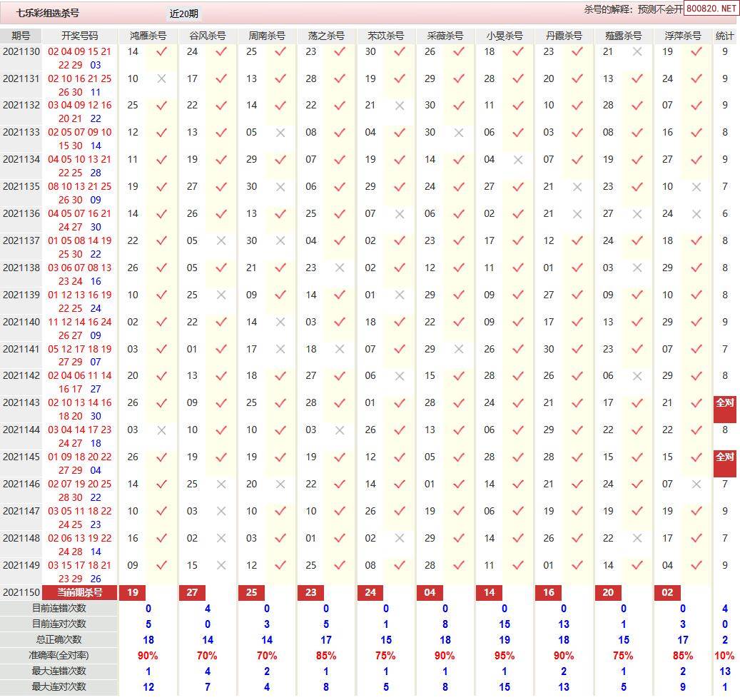Click the 丹霞杀号 column header
Image resolution: width=740 pixels, height=700 pixels.
[x=564, y=36]
